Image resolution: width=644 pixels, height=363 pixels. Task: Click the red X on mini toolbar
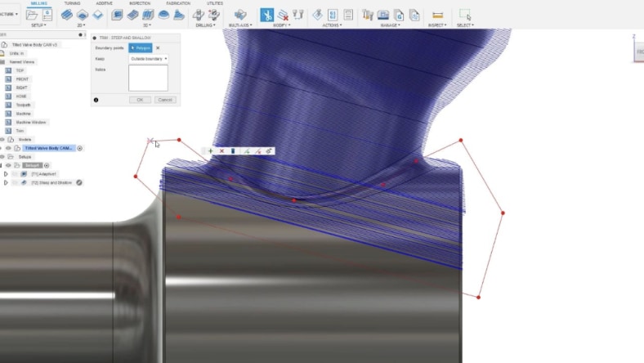click(x=221, y=151)
